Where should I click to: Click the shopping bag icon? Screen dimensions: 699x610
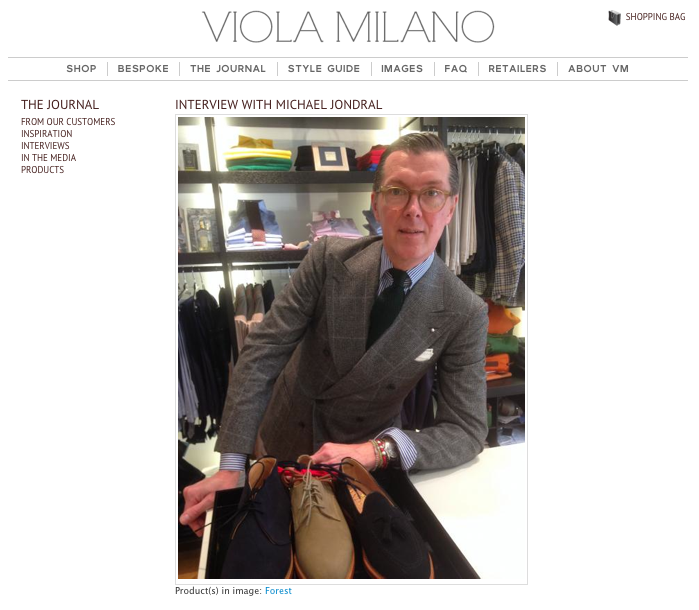(x=614, y=17)
